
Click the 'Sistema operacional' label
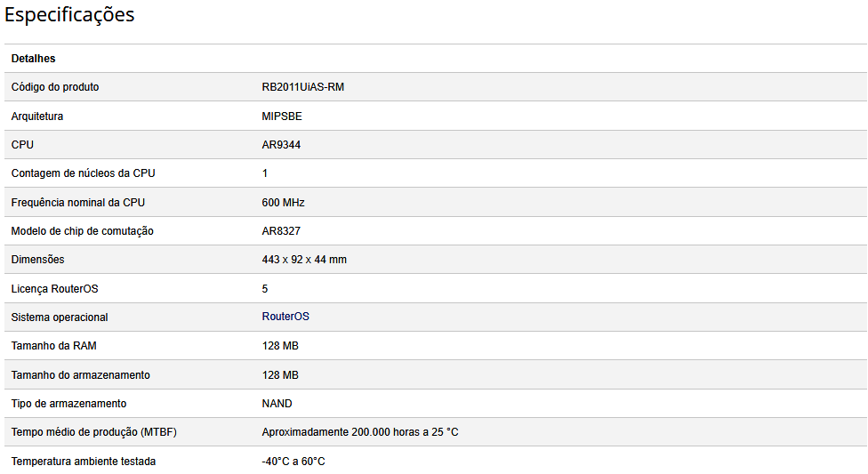click(60, 317)
